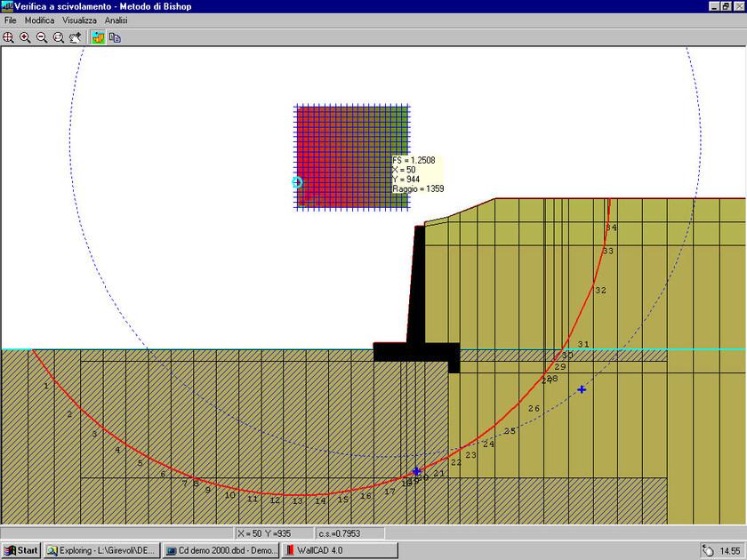Open the Modifica menu
The image size is (747, 560).
point(39,20)
